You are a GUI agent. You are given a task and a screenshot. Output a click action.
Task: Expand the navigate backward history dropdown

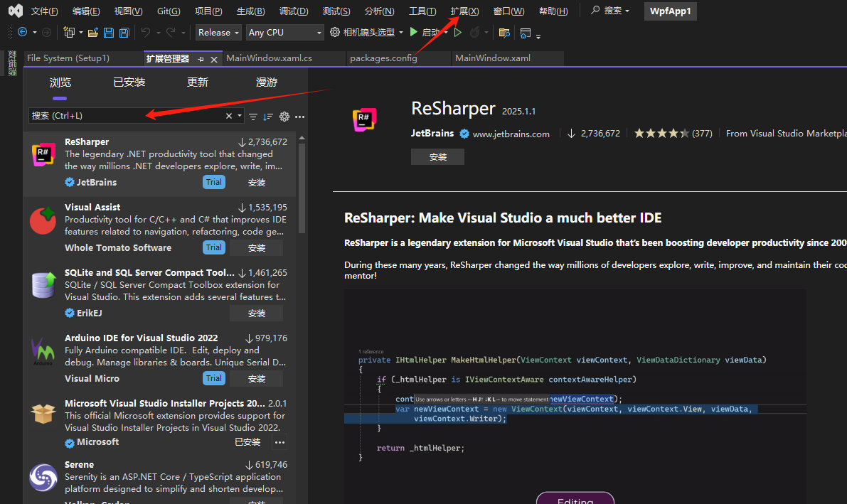[35, 33]
